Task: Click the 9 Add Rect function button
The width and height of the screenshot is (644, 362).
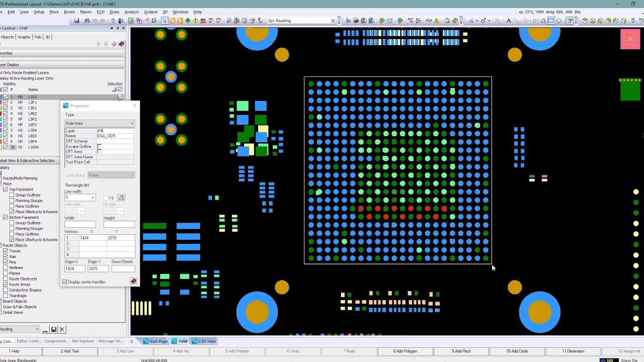Action: (461, 351)
